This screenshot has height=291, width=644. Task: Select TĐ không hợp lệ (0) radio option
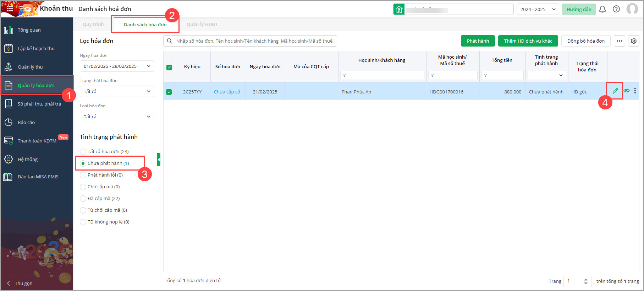pos(83,222)
